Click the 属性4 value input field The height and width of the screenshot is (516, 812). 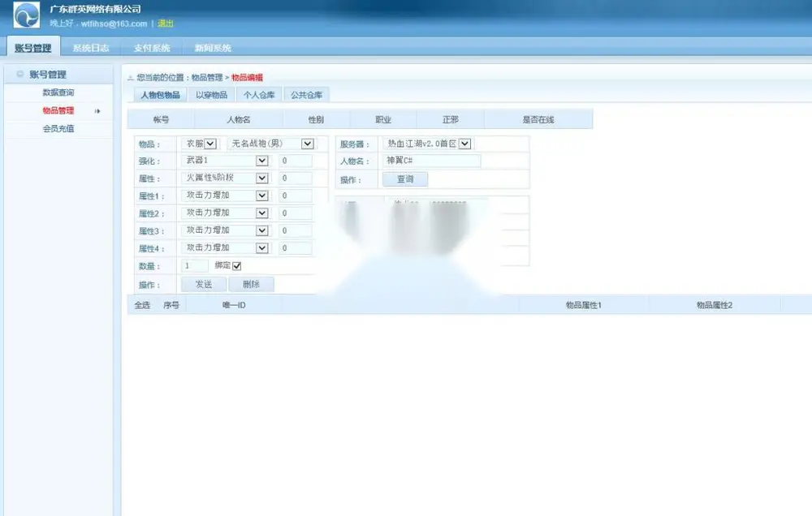pyautogui.click(x=296, y=248)
